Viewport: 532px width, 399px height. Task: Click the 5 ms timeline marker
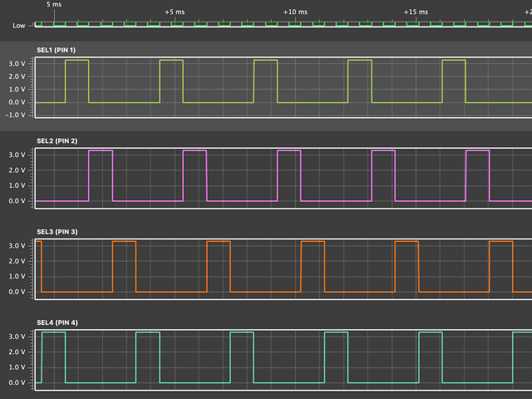click(x=54, y=4)
